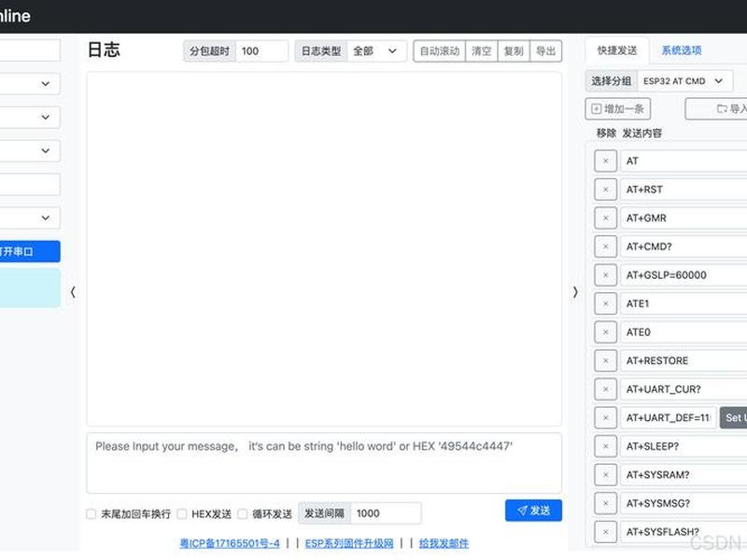Click the ATE0 command text field
The height and width of the screenshot is (560, 747).
[x=684, y=332]
